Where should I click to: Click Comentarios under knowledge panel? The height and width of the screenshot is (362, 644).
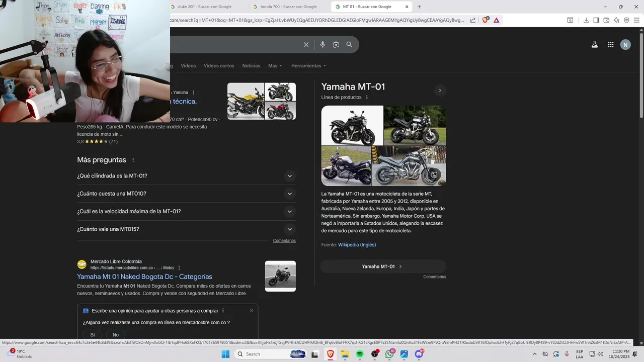435,277
